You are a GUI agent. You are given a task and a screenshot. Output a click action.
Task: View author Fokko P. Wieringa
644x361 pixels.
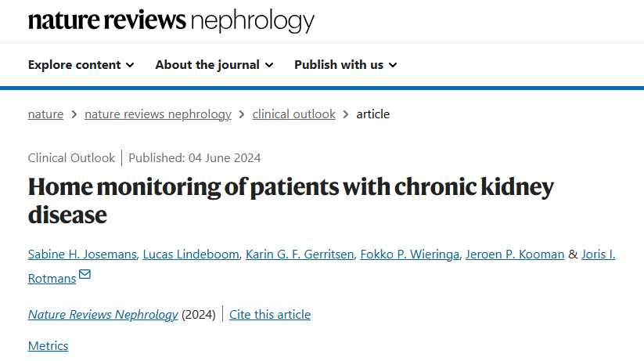[x=409, y=255]
